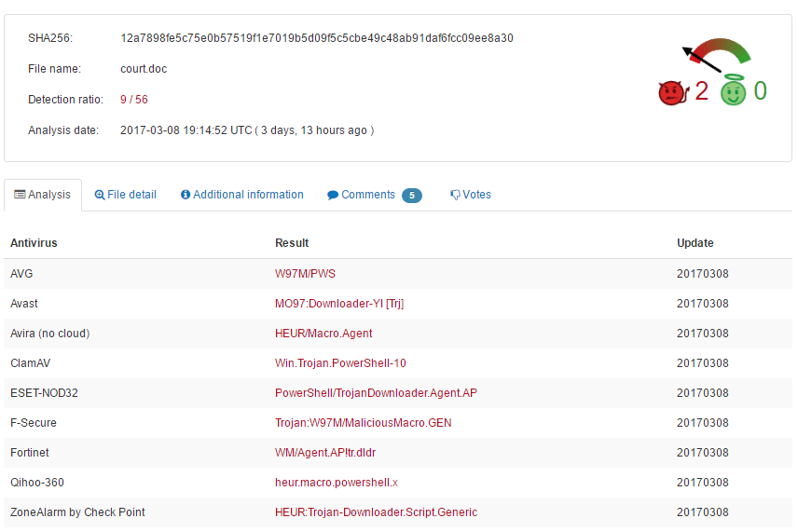Click the Fortinet row update date 20170308

(x=702, y=453)
